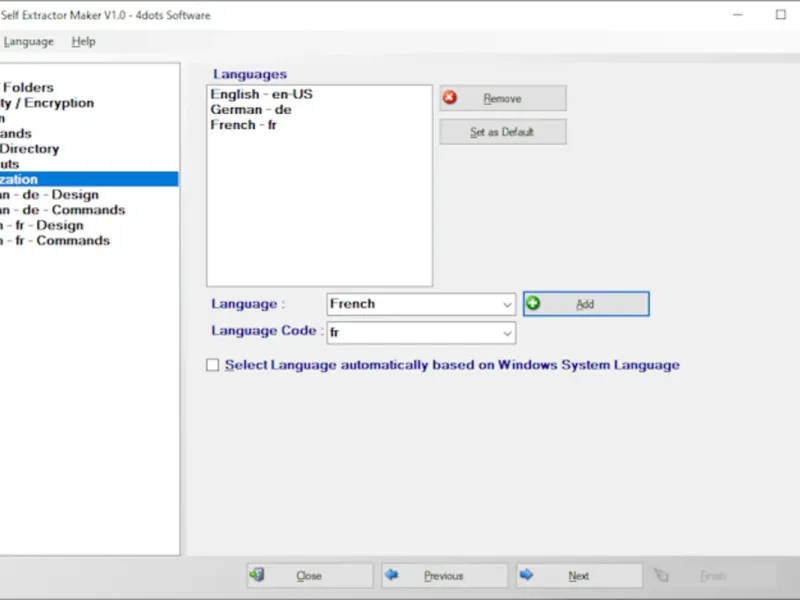
Task: Proceed with the Next button label
Action: [579, 576]
